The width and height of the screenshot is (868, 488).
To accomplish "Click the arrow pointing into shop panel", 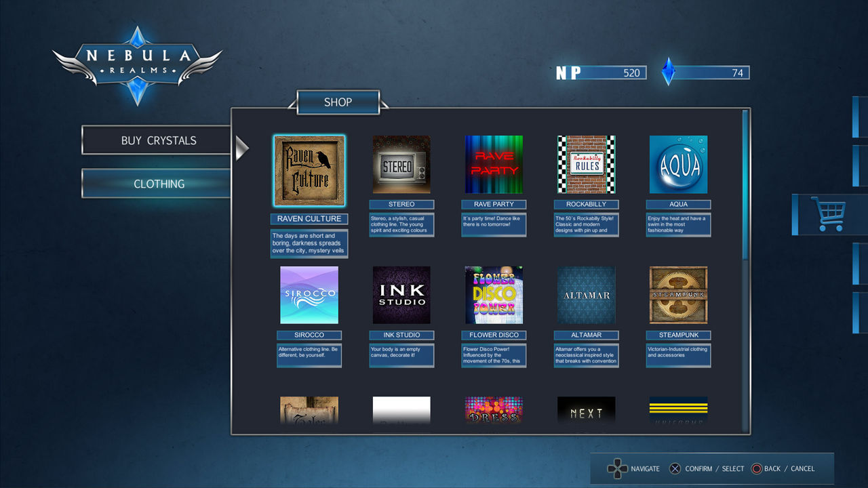I will 241,148.
